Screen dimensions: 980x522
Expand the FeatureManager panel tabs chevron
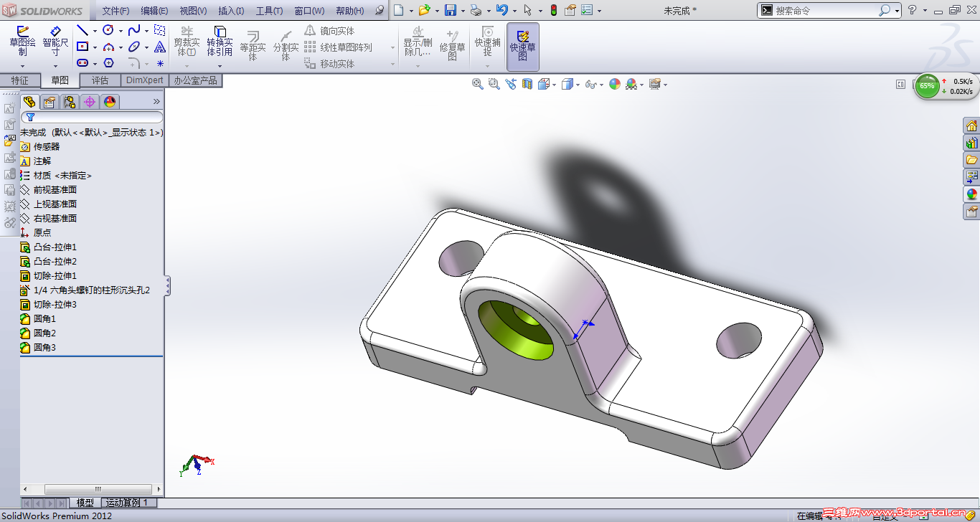tap(156, 102)
